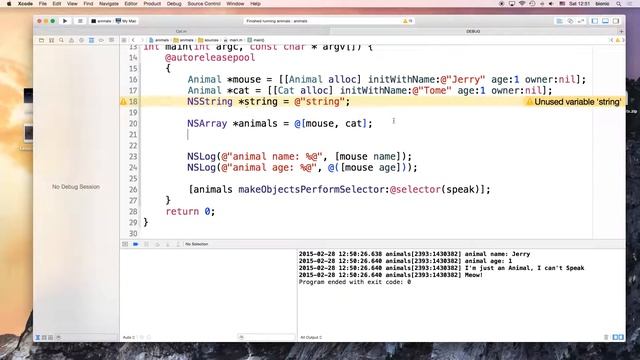Open the find navigator magnifier icon

(61, 40)
